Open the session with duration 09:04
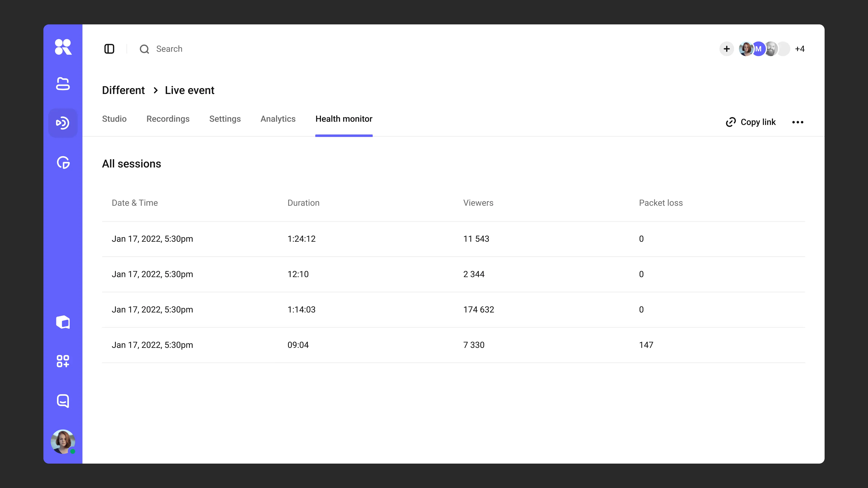 point(453,345)
